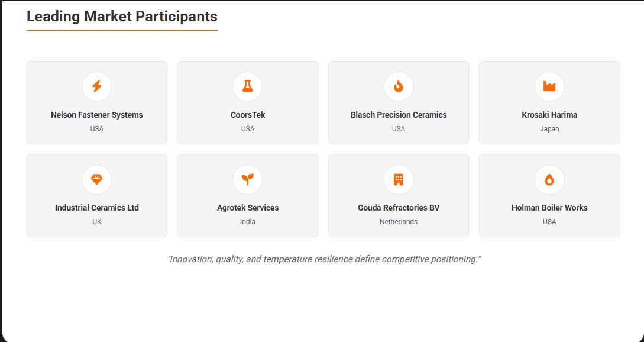Click the gem icon above Industrial Ceramics Ltd
This screenshot has height=342, width=644.
(97, 179)
